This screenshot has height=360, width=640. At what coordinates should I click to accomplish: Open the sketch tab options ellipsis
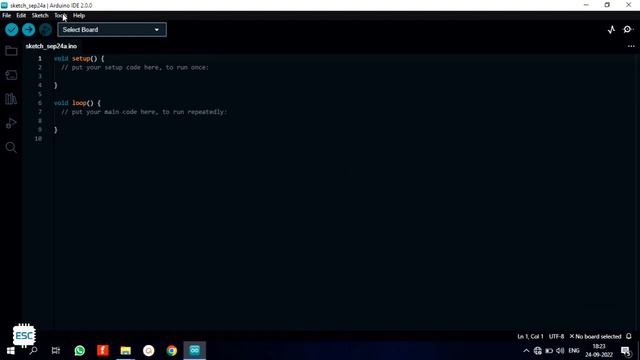pos(631,46)
